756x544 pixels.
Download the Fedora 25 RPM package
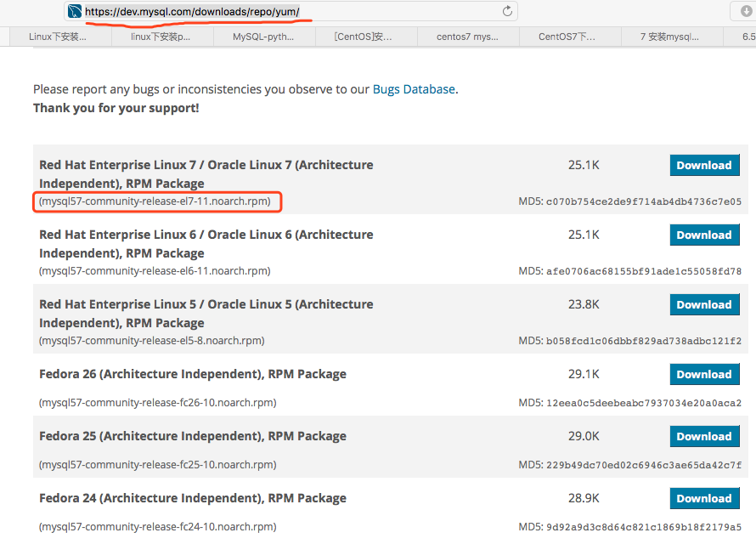(704, 436)
